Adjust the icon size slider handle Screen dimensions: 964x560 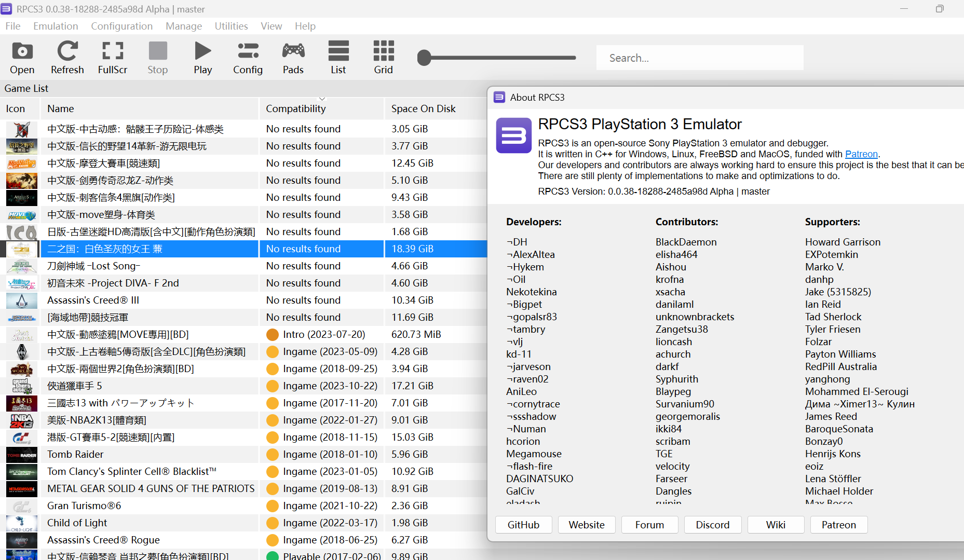(424, 58)
